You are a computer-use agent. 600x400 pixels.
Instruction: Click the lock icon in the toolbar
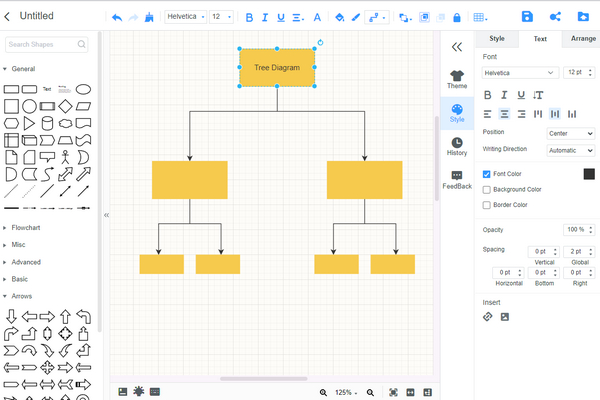coord(457,17)
